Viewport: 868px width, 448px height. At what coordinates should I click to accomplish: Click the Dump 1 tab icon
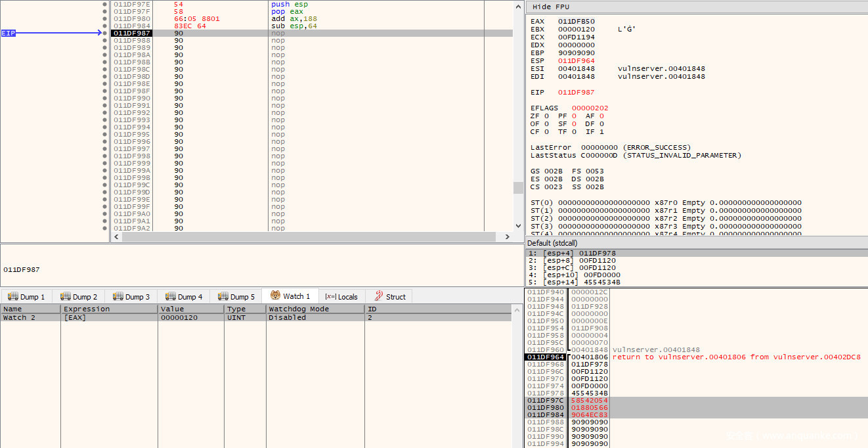[x=12, y=297]
